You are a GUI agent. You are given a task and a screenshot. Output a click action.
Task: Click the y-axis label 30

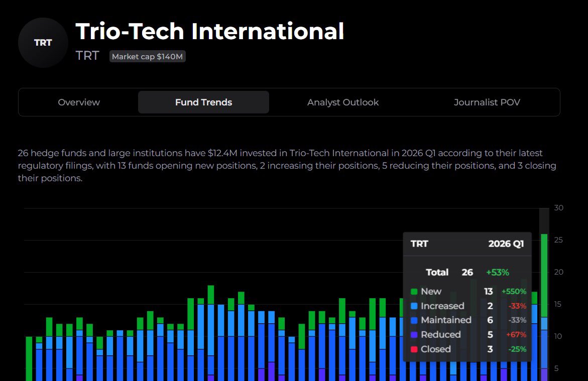(x=558, y=208)
